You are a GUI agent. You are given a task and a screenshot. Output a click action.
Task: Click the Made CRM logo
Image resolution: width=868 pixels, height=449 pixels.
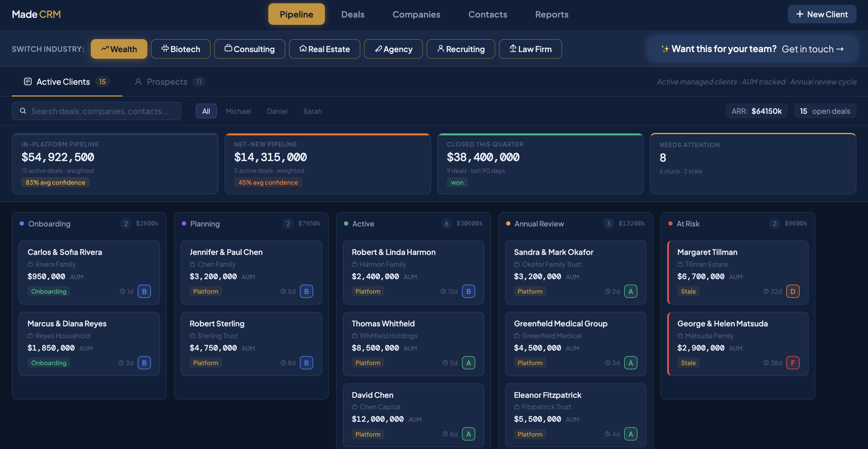[36, 14]
